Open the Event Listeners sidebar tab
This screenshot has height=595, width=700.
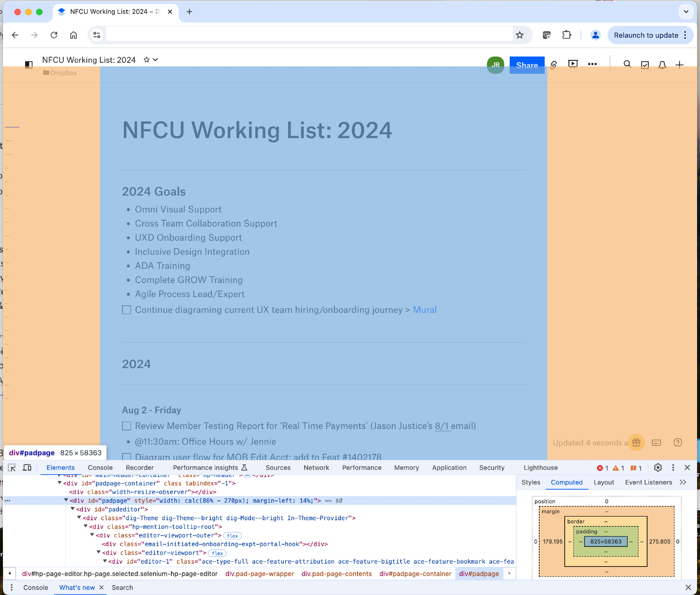[x=649, y=482]
